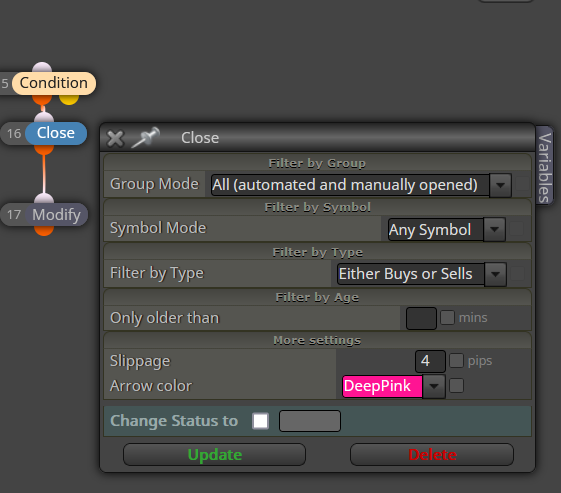561x493 pixels.
Task: Click the Only older than input field
Action: point(421,318)
